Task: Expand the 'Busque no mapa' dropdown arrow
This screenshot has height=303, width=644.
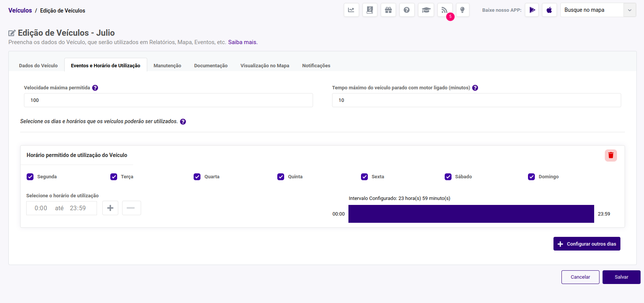Action: coord(630,10)
